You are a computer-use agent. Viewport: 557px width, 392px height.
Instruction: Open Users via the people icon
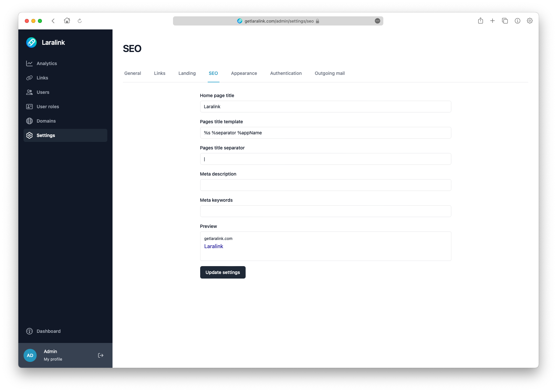(x=29, y=92)
